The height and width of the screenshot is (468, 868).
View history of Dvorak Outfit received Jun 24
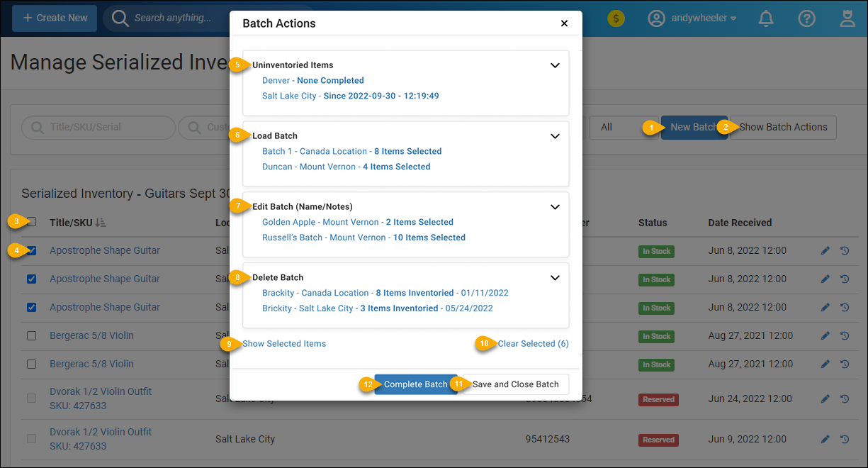pos(845,399)
